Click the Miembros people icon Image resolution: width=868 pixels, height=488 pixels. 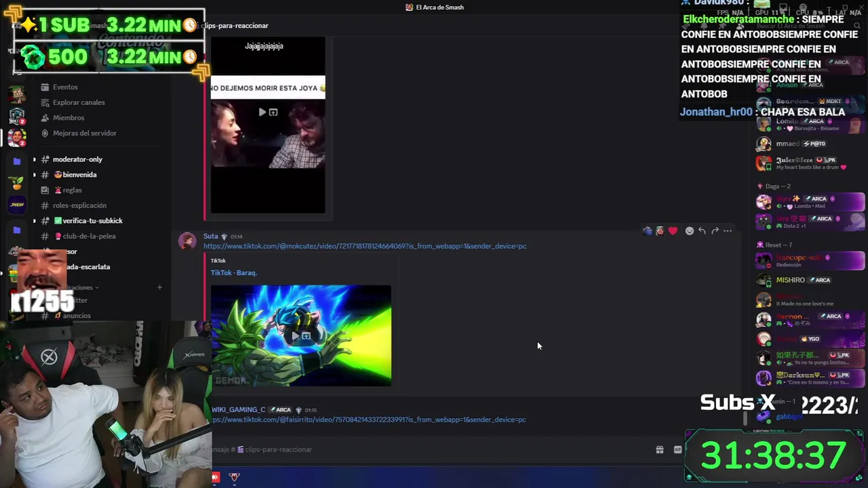(x=45, y=118)
